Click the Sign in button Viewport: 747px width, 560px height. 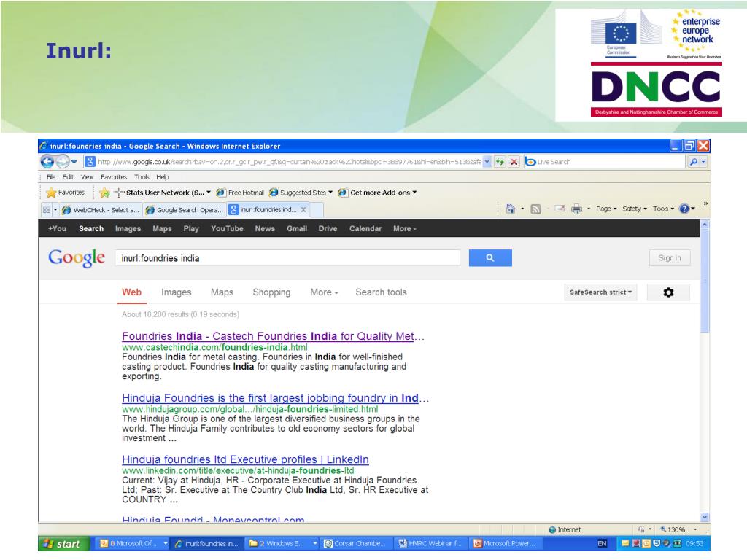[x=670, y=257]
